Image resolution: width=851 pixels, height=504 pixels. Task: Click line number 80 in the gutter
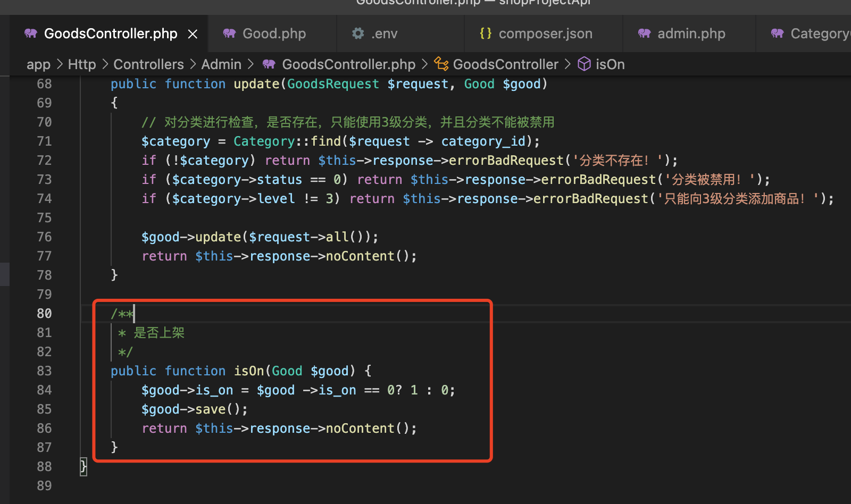click(x=44, y=314)
